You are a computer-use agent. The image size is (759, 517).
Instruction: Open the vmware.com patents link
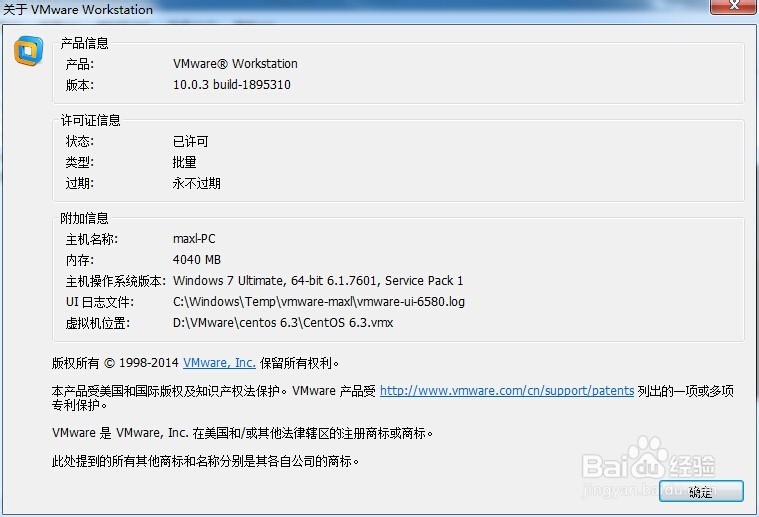click(507, 391)
